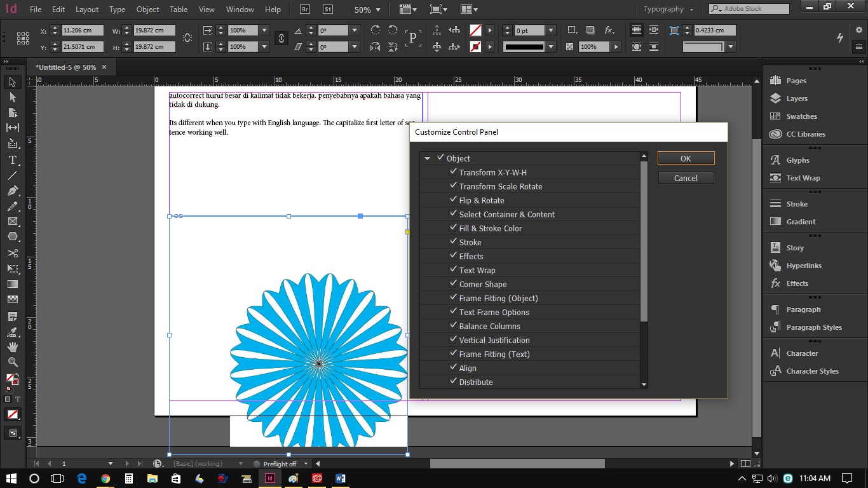Select the Gap tool
This screenshot has height=488, width=868.
13,128
